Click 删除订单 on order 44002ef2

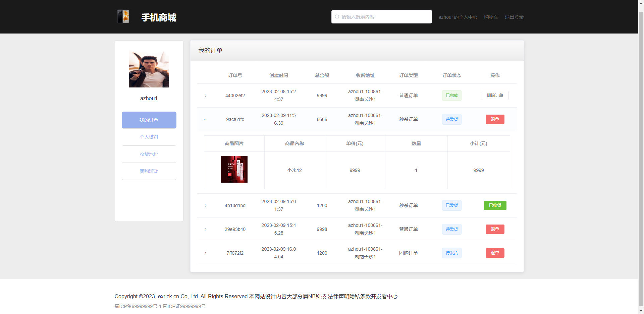(495, 95)
